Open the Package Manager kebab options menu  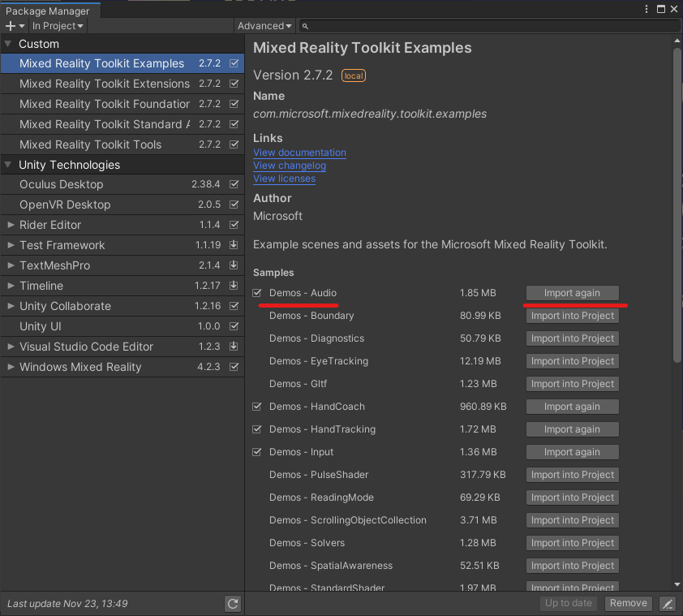[646, 9]
